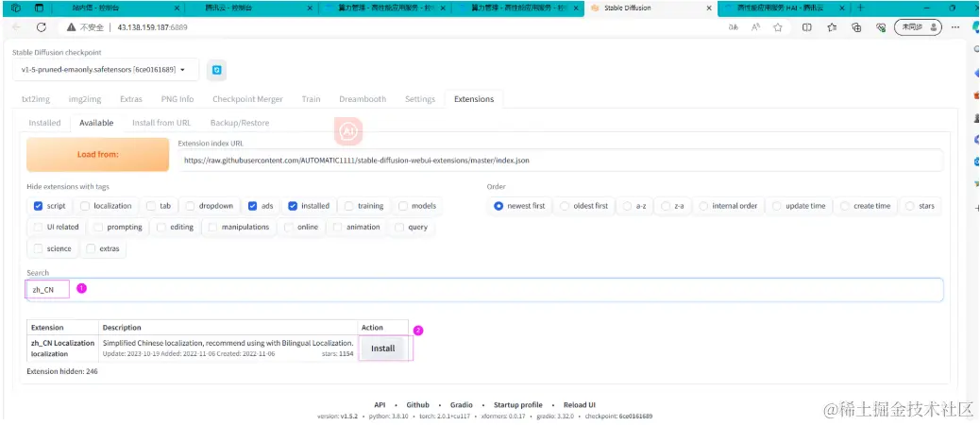This screenshot has height=425, width=980.
Task: Open the Settings tab
Action: coord(419,99)
